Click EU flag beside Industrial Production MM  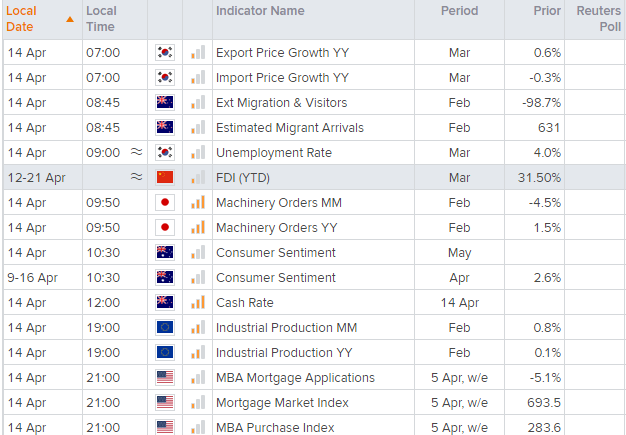pos(165,328)
